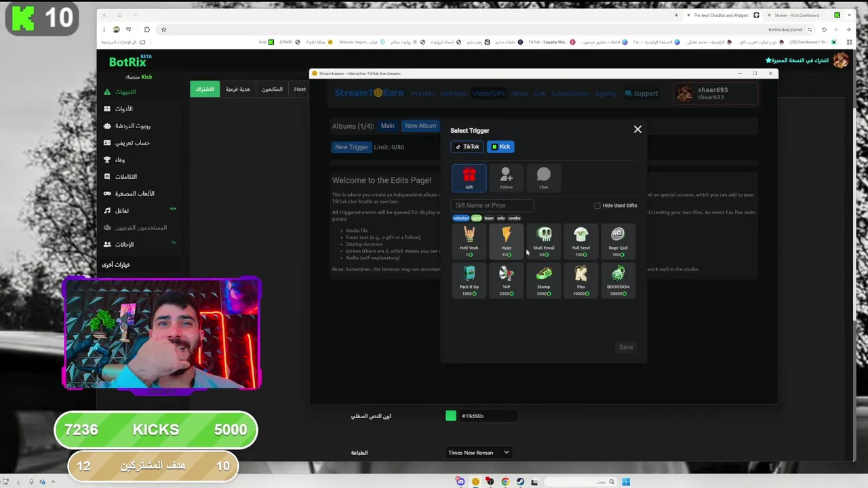
Task: Toggle the 'solo' gift filter tag
Action: [500, 218]
